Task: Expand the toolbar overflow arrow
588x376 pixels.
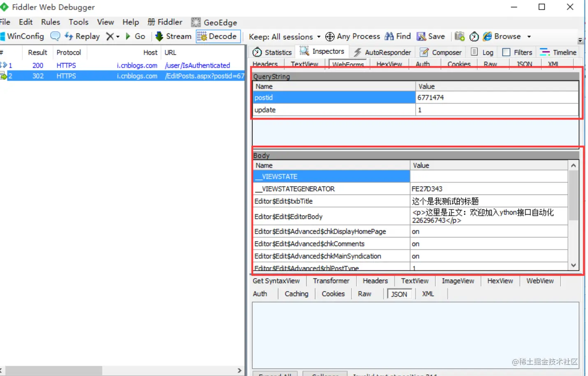Action: [580, 41]
